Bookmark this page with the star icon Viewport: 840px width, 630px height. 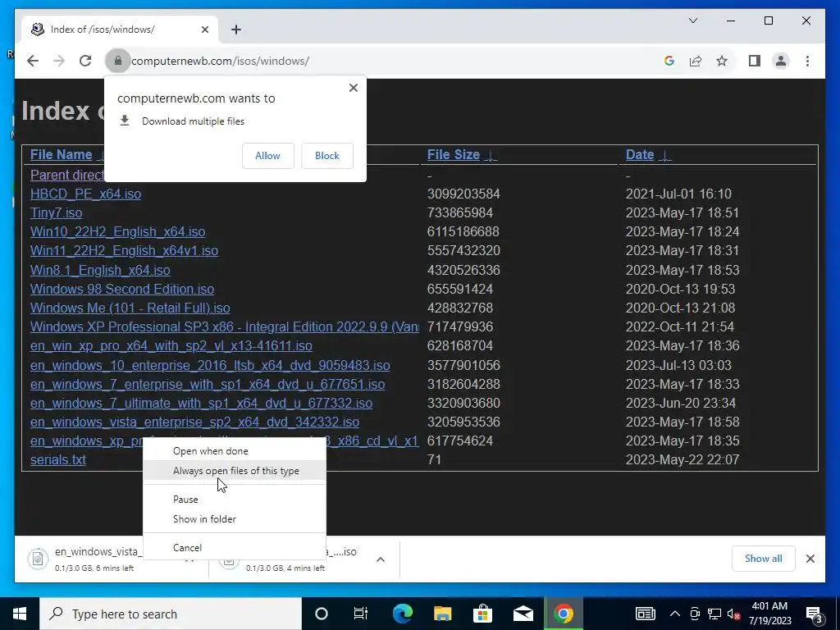[x=722, y=61]
